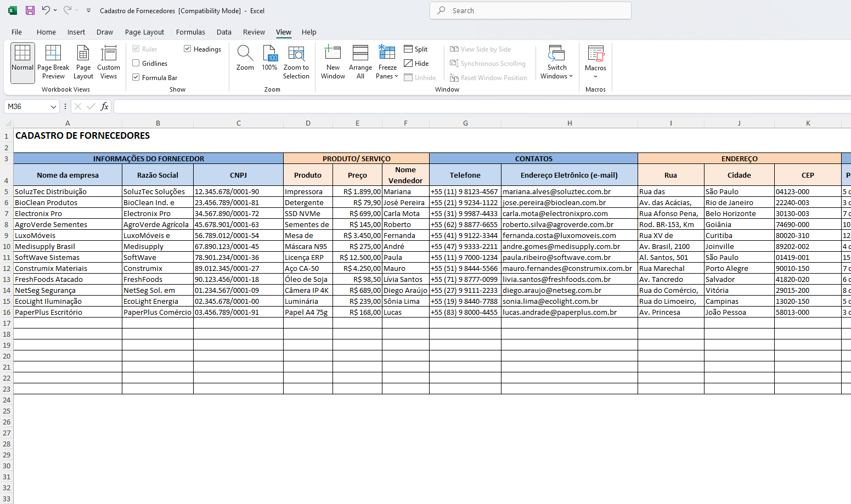851x504 pixels.
Task: Expand the Name Box dropdown arrow
Action: tap(53, 106)
